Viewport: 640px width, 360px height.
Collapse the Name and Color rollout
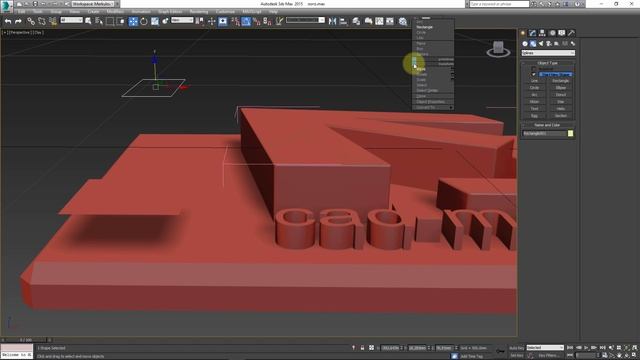coord(547,125)
